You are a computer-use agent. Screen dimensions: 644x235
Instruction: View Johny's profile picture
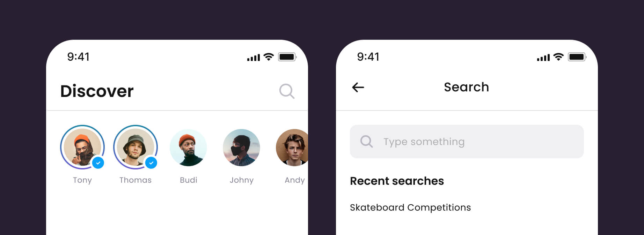pos(241,147)
